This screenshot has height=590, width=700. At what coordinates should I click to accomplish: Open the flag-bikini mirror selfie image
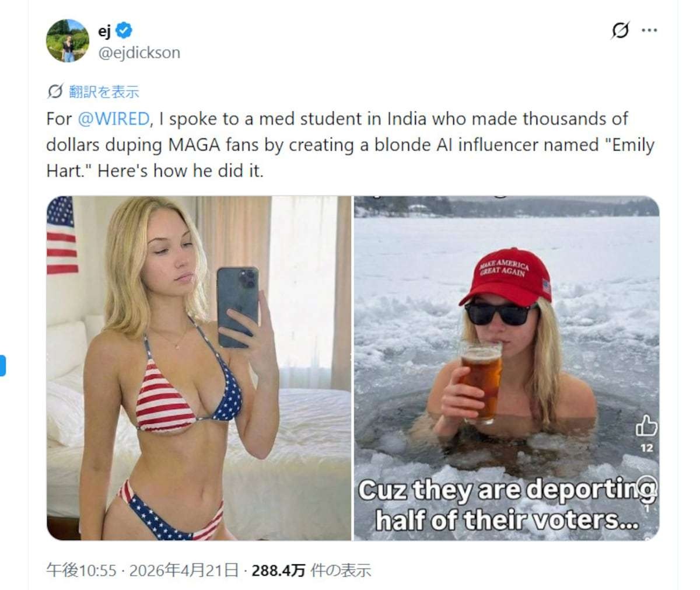click(199, 368)
